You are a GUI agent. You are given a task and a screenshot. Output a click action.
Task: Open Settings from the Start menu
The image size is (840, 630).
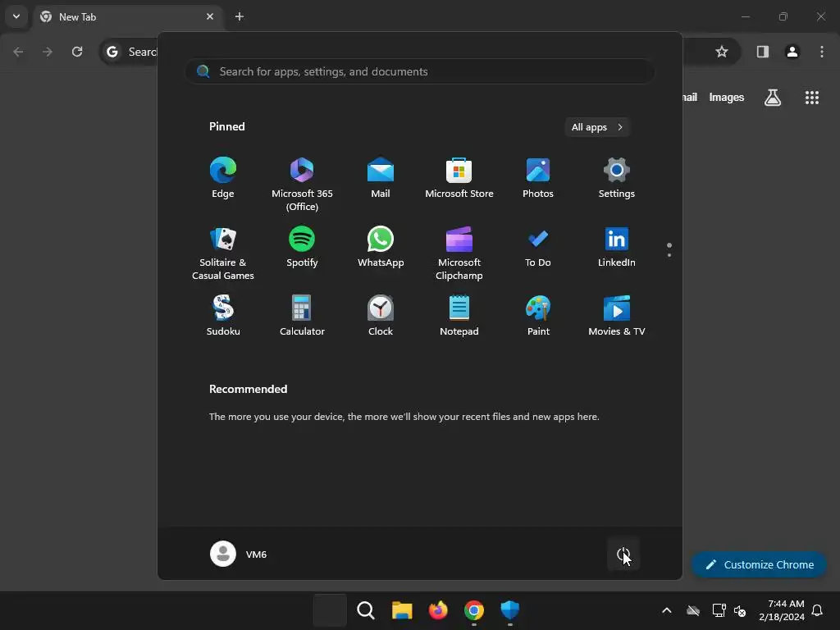pyautogui.click(x=617, y=178)
